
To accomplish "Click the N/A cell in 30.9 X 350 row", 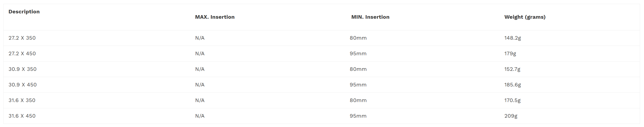I will click(200, 69).
